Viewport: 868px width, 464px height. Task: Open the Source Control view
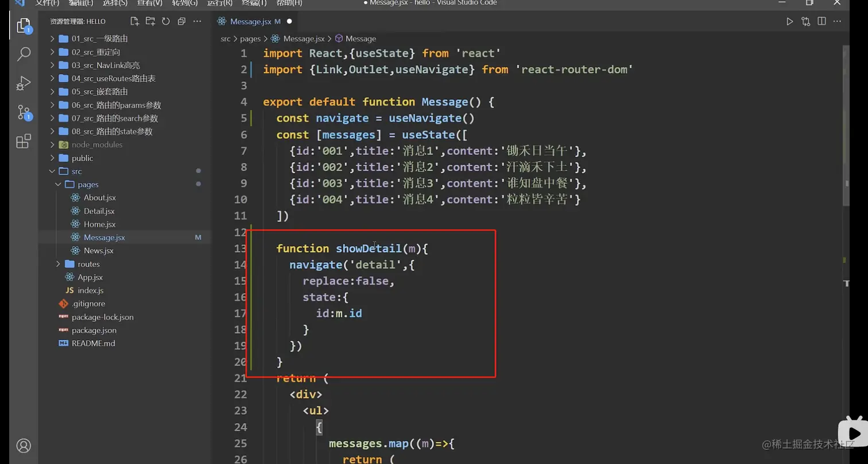coord(24,112)
